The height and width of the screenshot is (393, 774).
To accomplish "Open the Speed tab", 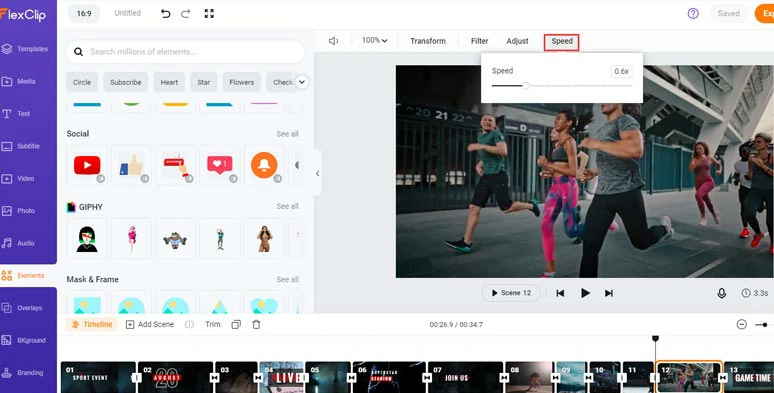I will 562,41.
